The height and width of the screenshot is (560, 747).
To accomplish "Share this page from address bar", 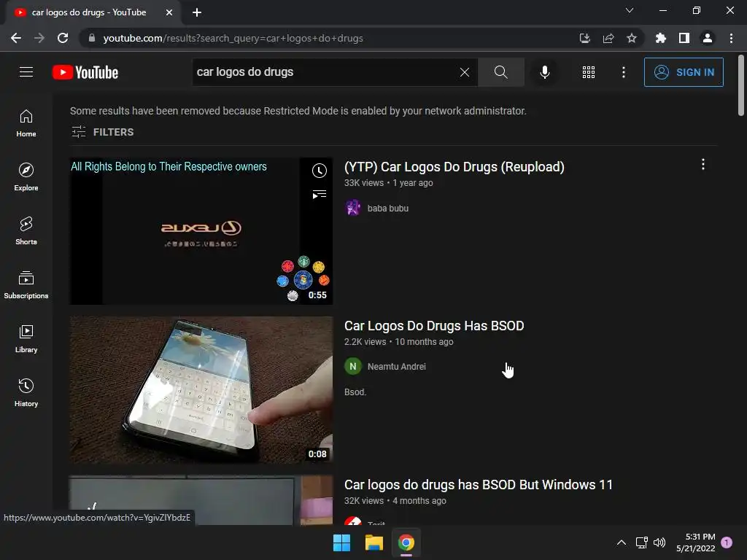I will [x=608, y=38].
